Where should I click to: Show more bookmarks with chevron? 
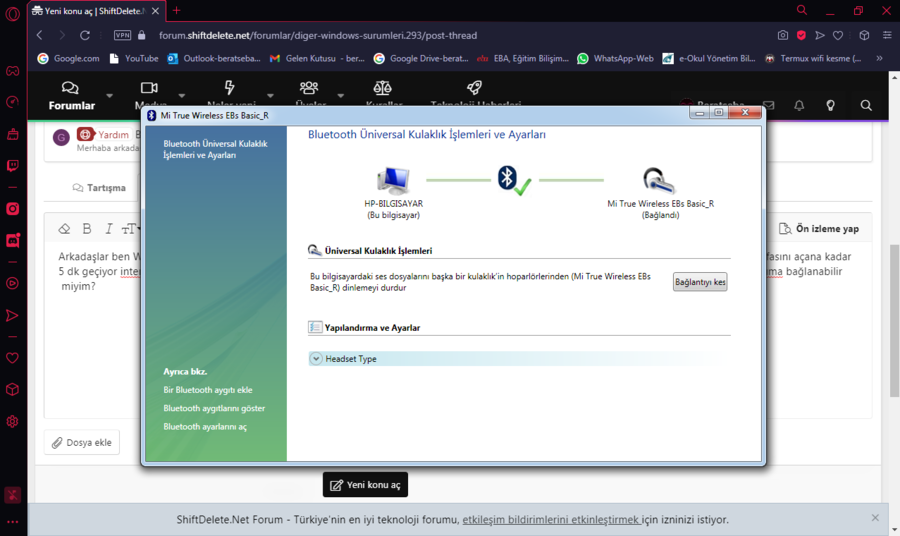click(x=879, y=58)
